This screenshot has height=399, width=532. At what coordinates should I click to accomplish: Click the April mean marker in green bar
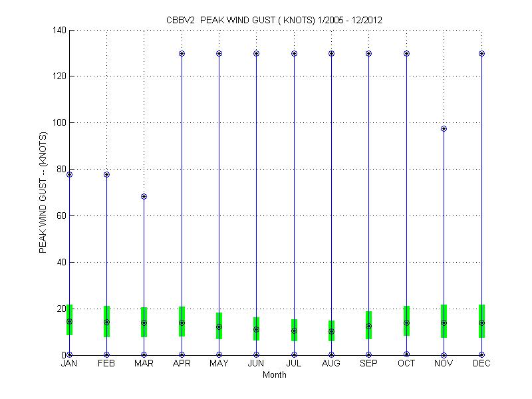[182, 323]
